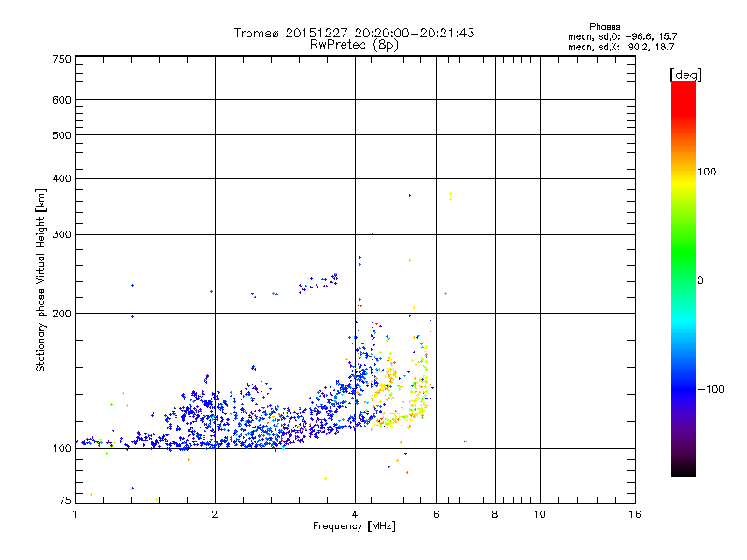747x560 pixels.
Task: Click the y-axis tick label '600'
Action: (x=63, y=100)
